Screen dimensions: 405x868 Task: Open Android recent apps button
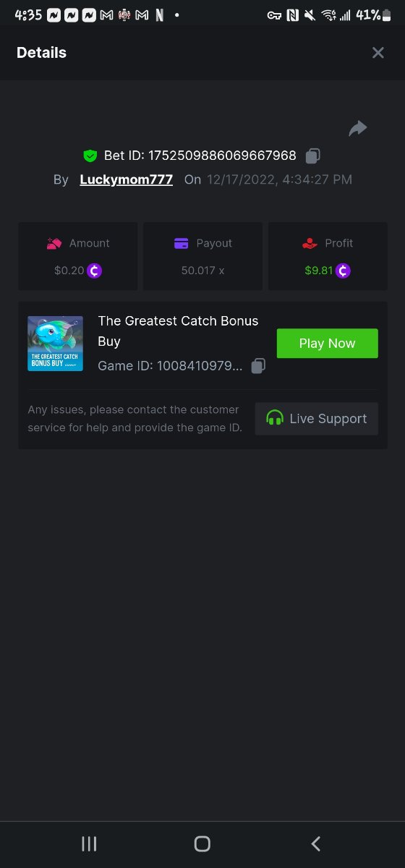tap(89, 843)
